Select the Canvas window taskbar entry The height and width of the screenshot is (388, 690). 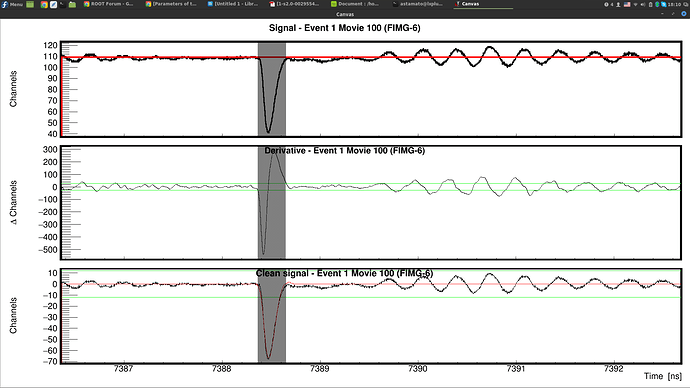pos(483,4)
